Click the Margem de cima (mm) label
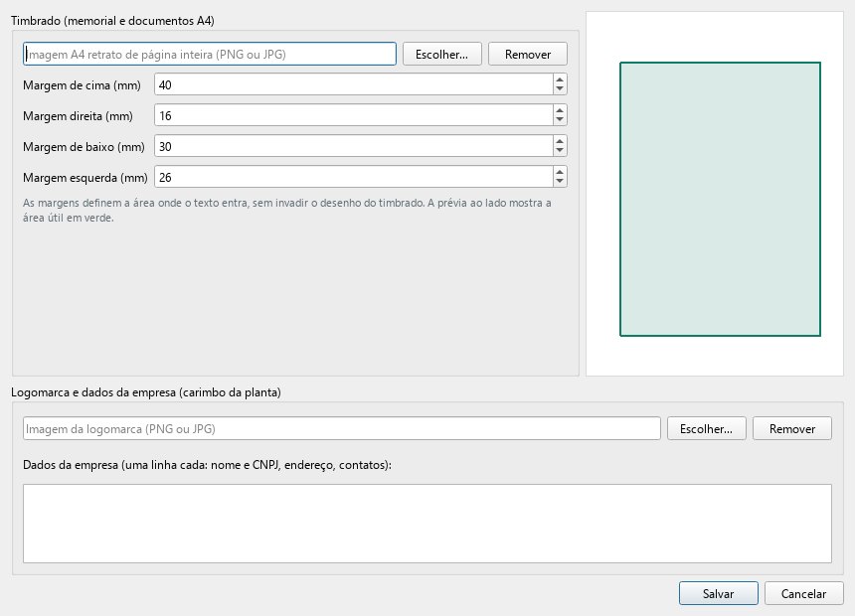The height and width of the screenshot is (616, 855). [x=82, y=85]
